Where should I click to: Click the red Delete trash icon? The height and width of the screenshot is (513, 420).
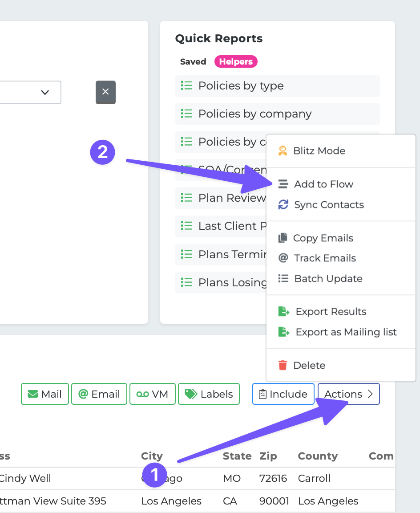[x=283, y=365]
